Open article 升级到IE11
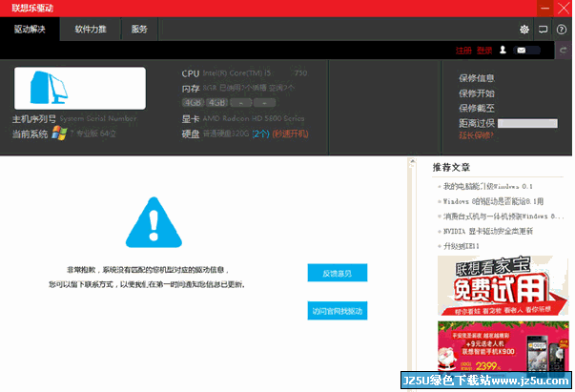Image resolution: width=575 pixels, height=392 pixels. 461,246
